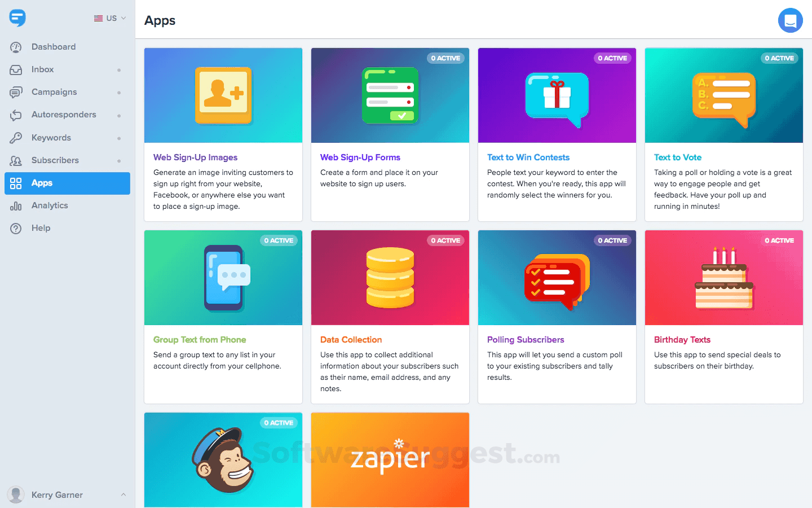
Task: Open the Web Sign-Up Forms link
Action: [x=360, y=157]
